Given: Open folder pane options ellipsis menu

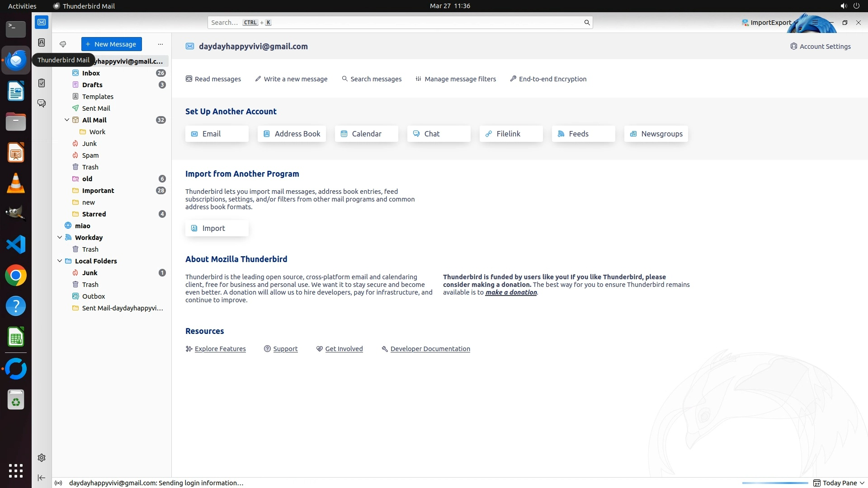Looking at the screenshot, I should click(160, 44).
